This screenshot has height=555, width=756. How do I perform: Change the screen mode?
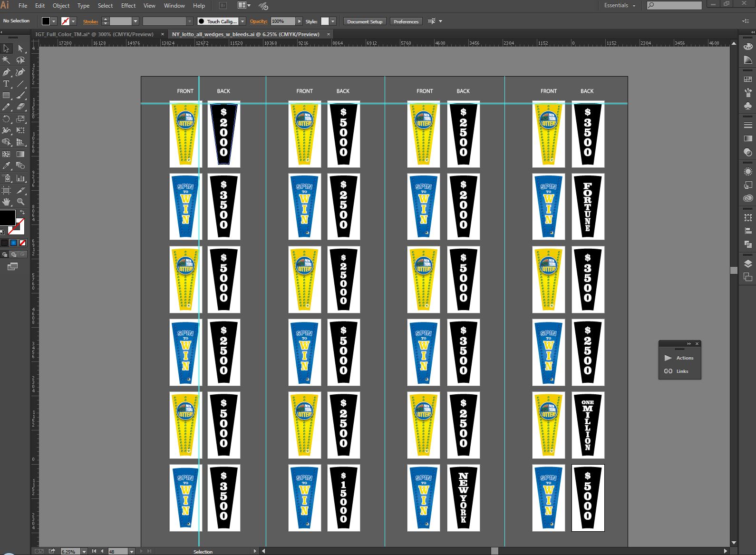click(x=13, y=267)
